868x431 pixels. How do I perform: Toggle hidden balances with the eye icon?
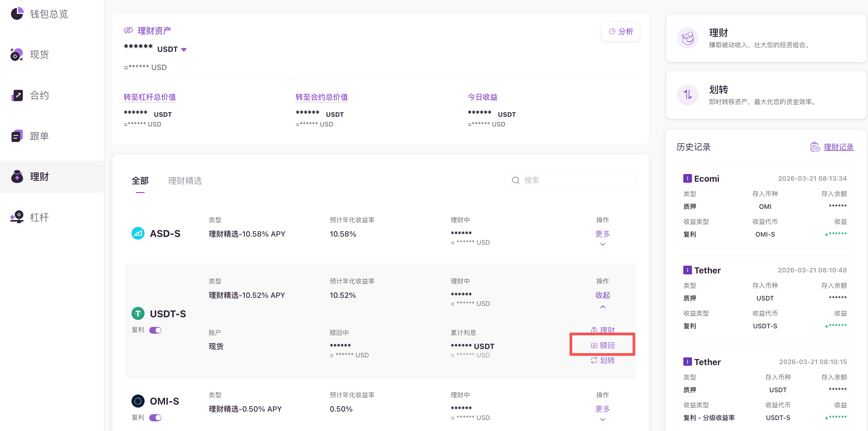click(x=128, y=30)
